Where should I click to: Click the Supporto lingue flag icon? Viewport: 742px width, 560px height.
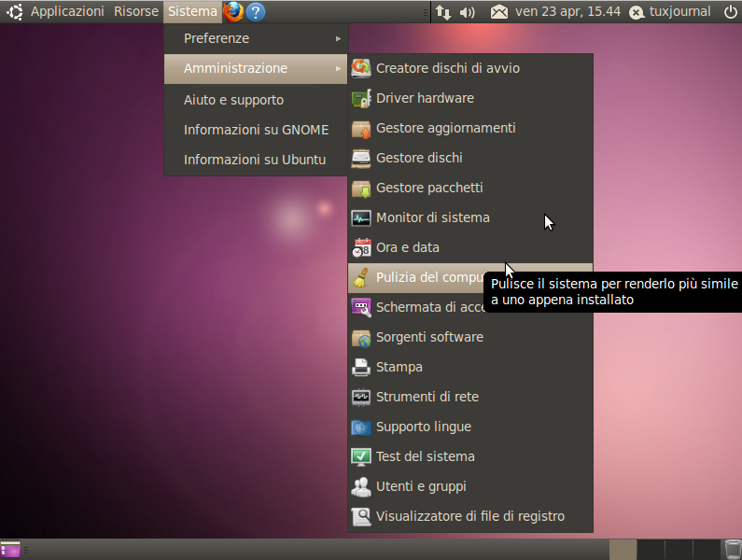coord(361,427)
